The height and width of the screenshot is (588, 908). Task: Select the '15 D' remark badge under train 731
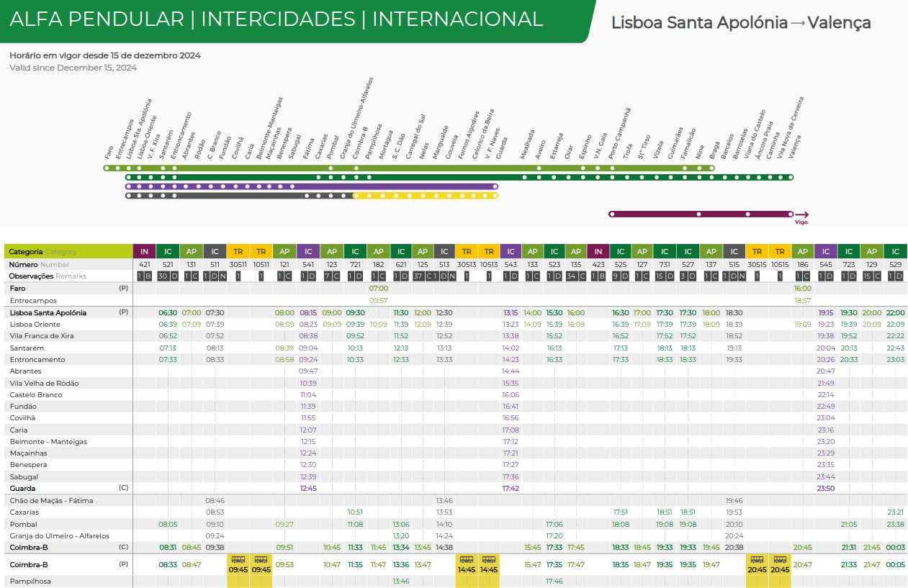pos(665,276)
